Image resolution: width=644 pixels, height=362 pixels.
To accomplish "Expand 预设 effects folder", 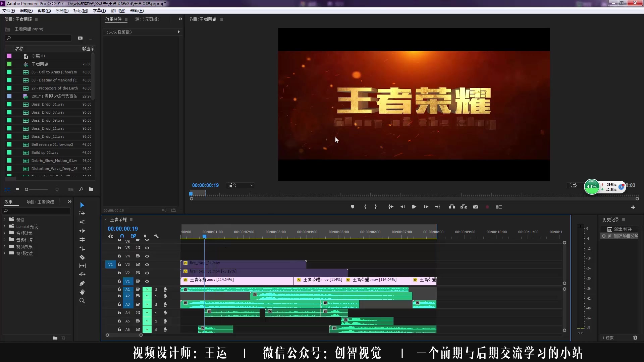I will (x=5, y=220).
